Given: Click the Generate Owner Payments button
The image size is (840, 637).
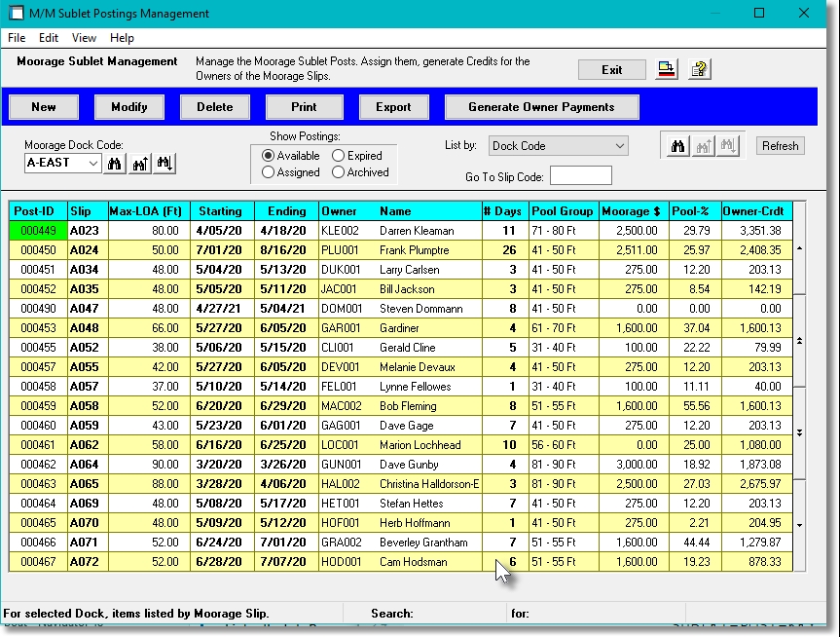Looking at the screenshot, I should click(540, 107).
